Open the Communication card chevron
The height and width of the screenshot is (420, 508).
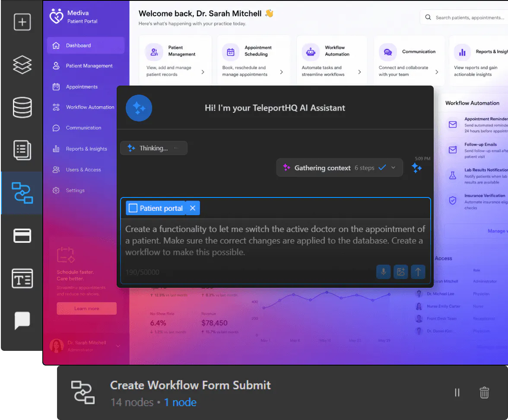click(437, 72)
